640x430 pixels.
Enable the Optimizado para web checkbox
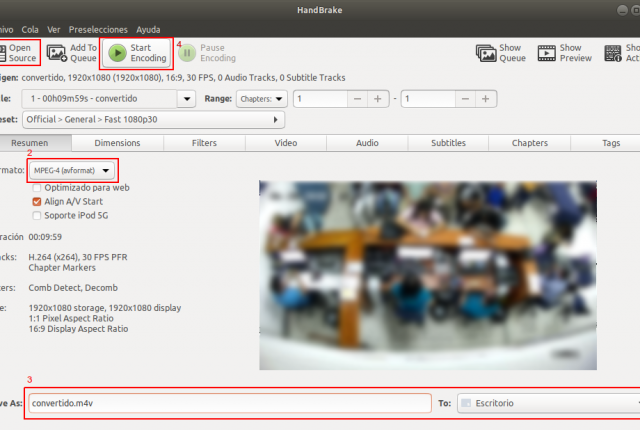37,188
